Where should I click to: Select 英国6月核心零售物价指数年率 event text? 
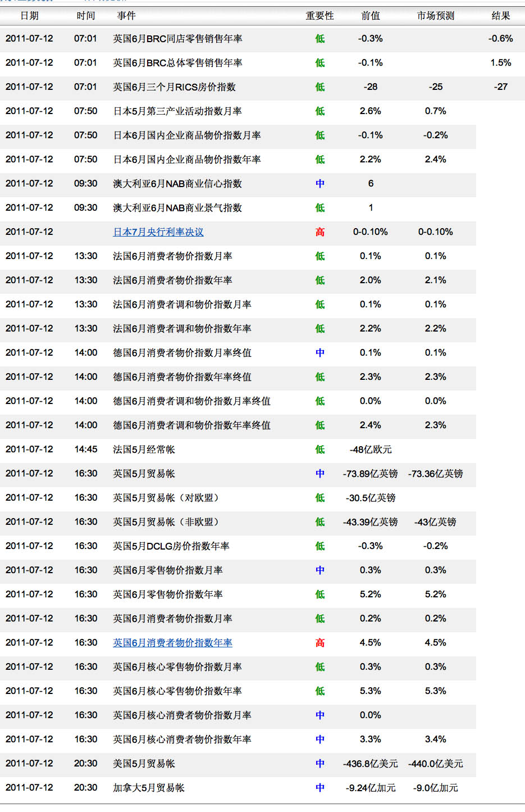(x=177, y=691)
